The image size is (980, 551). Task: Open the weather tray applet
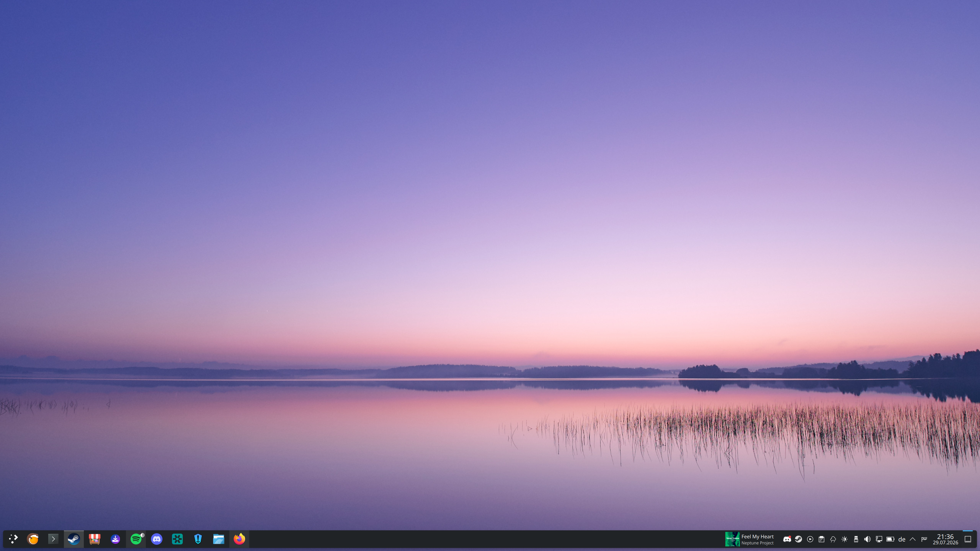[833, 539]
